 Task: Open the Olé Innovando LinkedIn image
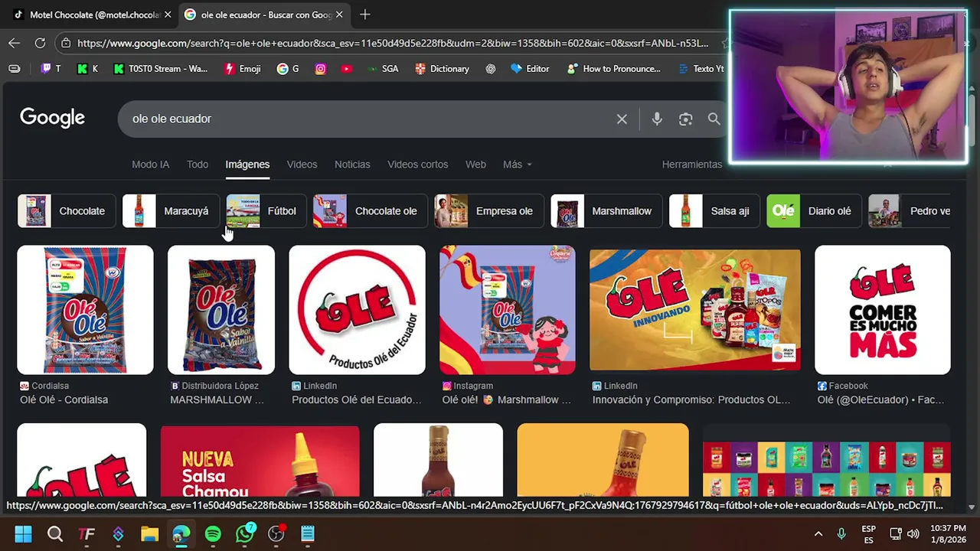[695, 310]
